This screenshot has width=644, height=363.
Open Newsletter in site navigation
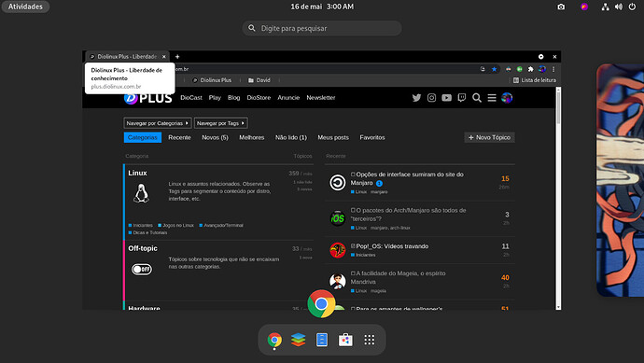coord(321,98)
